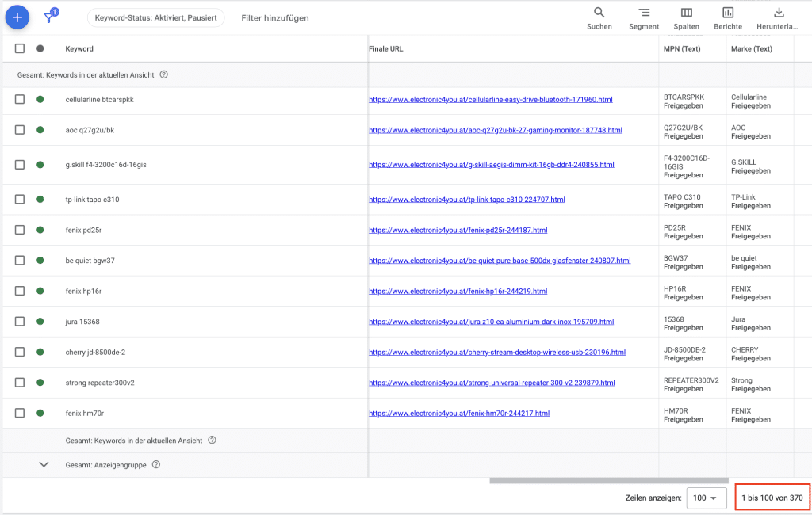
Task: Sort by the Keyword column header
Action: click(x=79, y=48)
